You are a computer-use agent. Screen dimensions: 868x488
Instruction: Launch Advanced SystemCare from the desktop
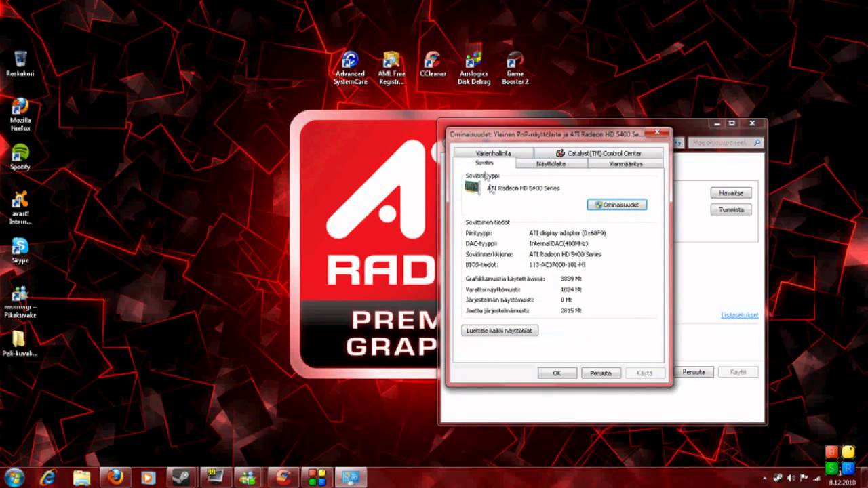350,68
